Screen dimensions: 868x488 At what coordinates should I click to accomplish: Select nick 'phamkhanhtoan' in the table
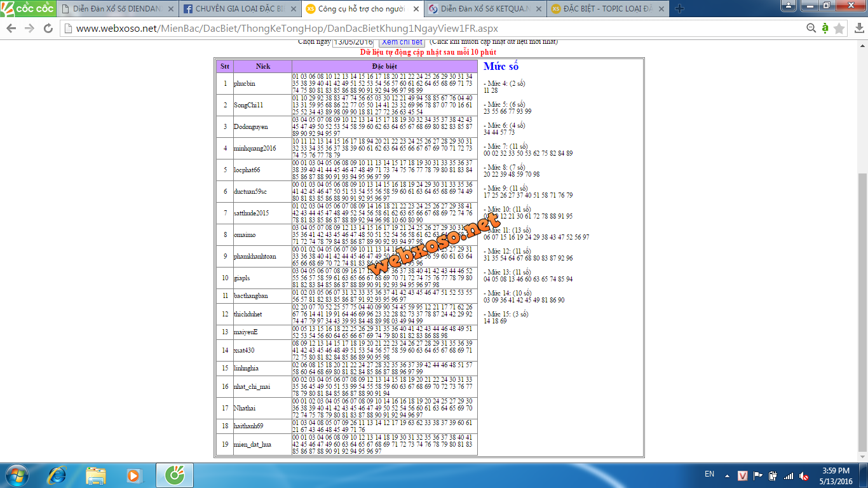tap(255, 256)
